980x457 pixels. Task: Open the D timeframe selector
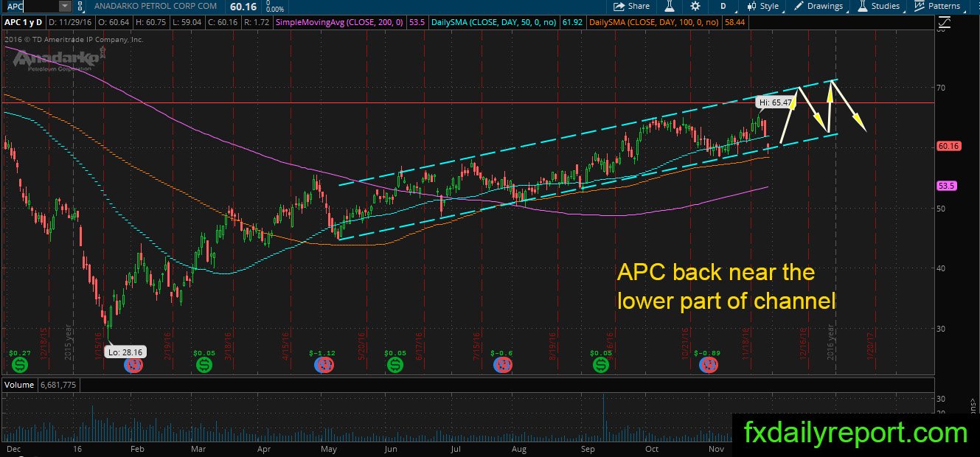[x=723, y=6]
